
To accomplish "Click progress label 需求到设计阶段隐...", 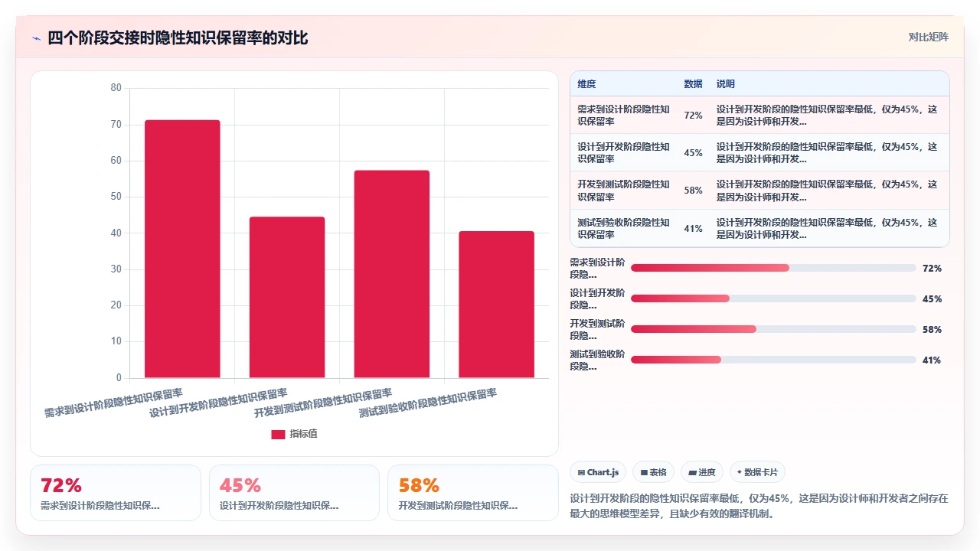I will click(597, 268).
